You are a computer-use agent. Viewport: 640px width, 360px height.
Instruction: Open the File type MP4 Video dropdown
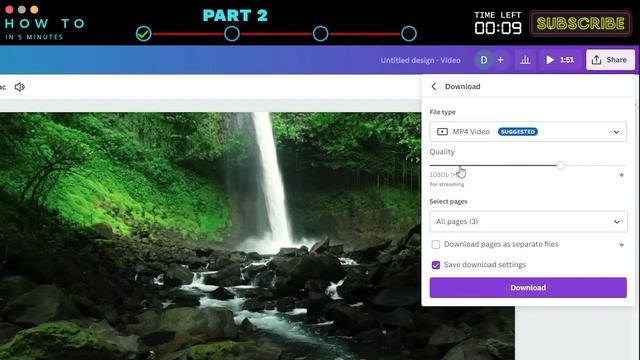point(528,131)
